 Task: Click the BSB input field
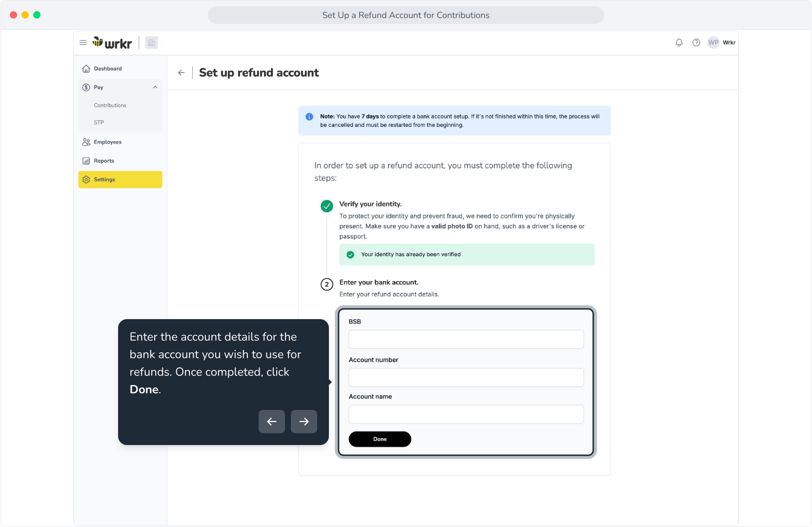point(466,339)
